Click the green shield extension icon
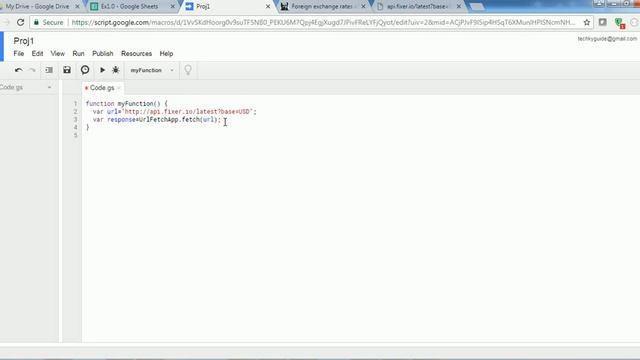640x360 pixels. click(620, 23)
